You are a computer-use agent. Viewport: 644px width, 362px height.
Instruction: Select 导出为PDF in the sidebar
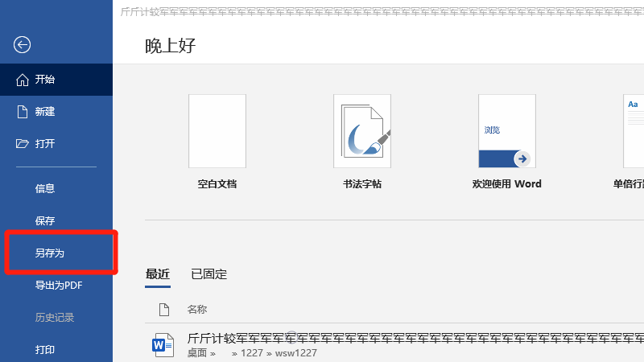pyautogui.click(x=59, y=285)
